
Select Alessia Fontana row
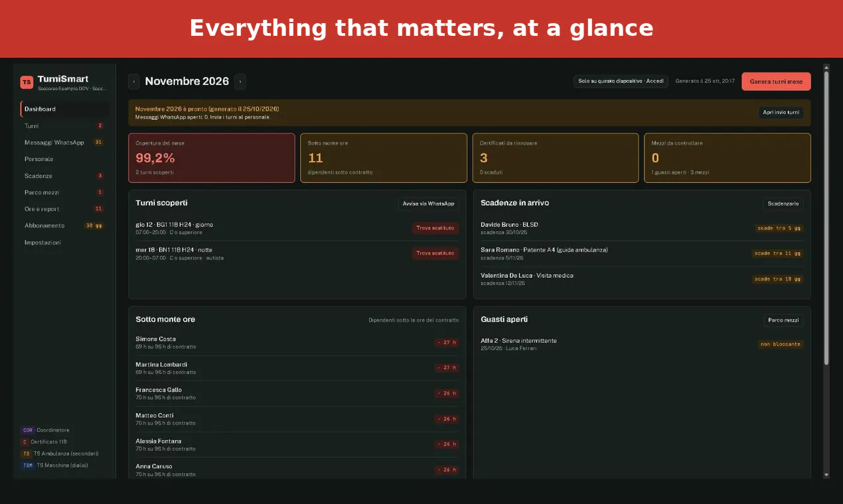(297, 444)
